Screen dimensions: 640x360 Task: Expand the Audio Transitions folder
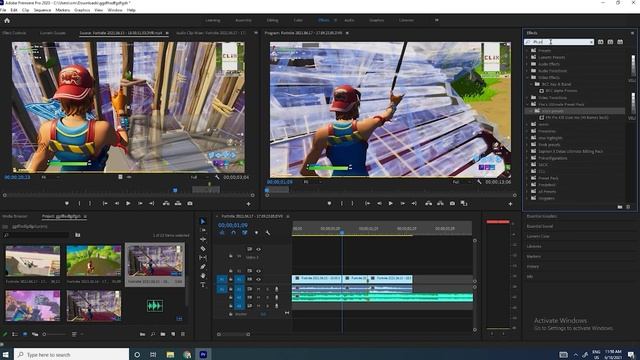coord(527,71)
